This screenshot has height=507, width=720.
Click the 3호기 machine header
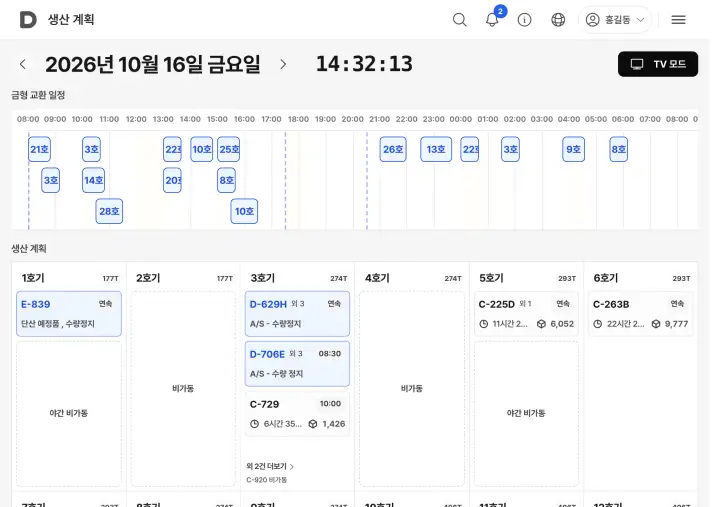(263, 278)
